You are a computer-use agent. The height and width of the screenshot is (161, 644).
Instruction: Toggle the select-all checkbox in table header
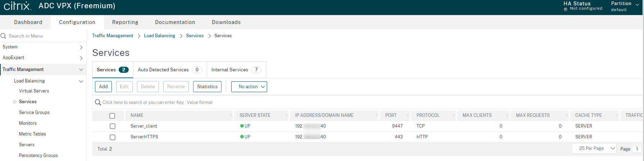[x=112, y=116]
